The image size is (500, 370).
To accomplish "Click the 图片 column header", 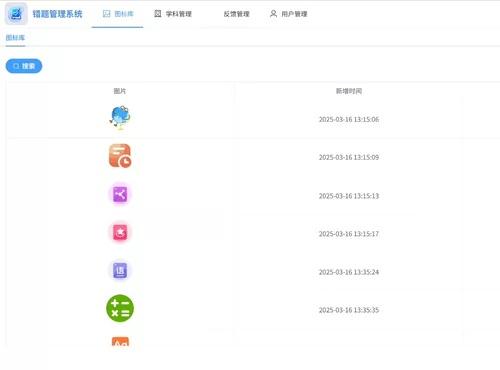I will (x=120, y=91).
